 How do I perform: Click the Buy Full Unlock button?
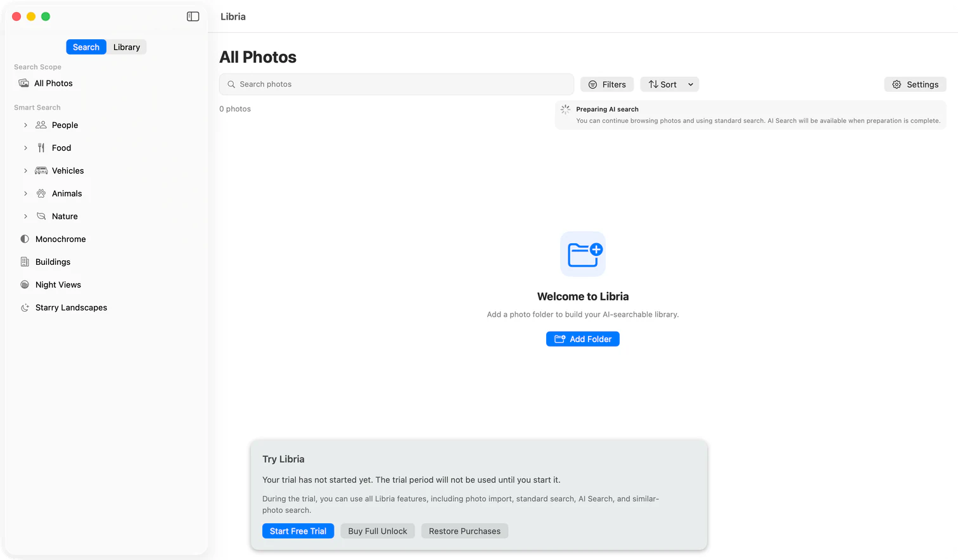[378, 531]
